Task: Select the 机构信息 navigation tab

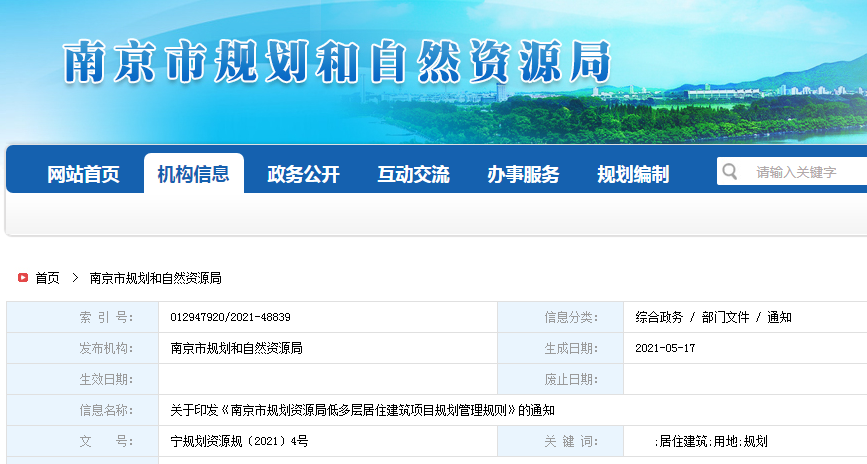Action: (193, 174)
